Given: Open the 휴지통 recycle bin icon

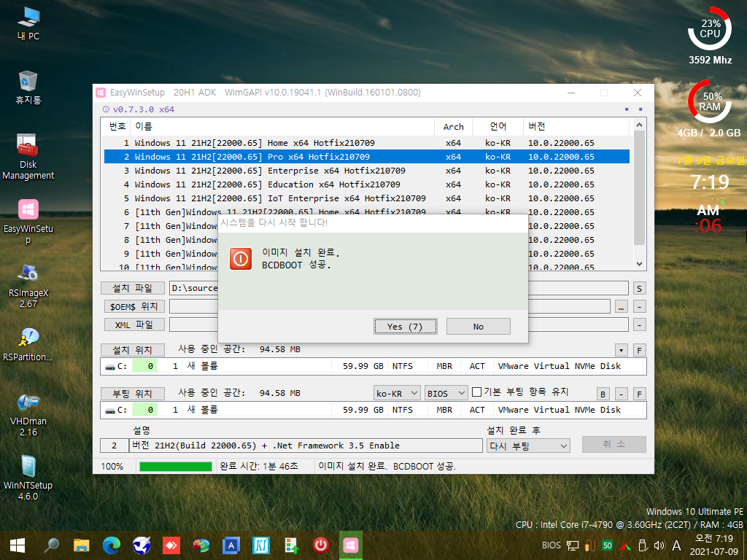Looking at the screenshot, I should 28,87.
